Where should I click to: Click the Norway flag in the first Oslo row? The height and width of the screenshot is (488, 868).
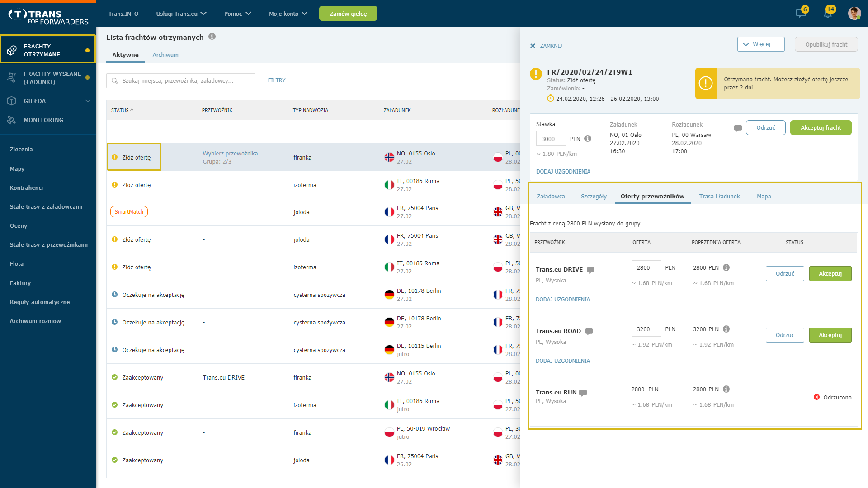pyautogui.click(x=389, y=157)
